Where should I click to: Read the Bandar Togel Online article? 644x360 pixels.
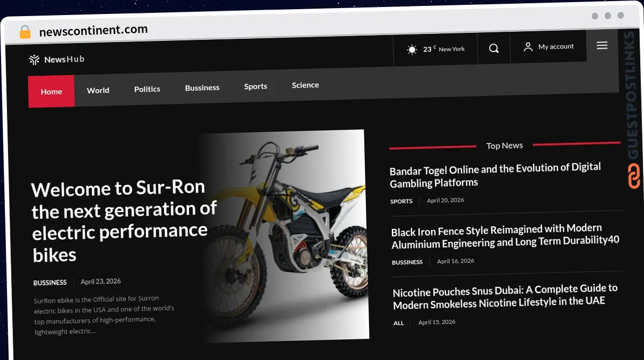(495, 175)
